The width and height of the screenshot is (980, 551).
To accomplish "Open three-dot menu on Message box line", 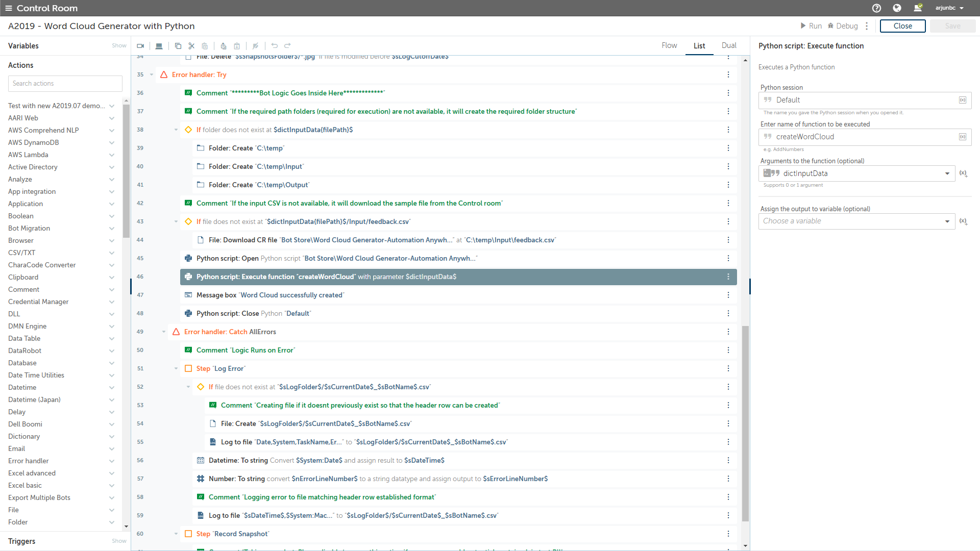I will [x=728, y=295].
